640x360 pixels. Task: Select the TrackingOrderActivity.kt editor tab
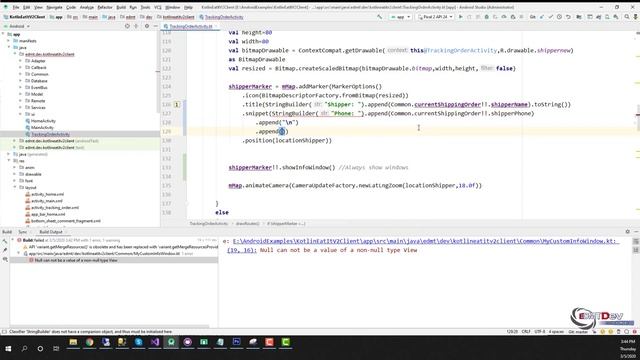[190, 26]
